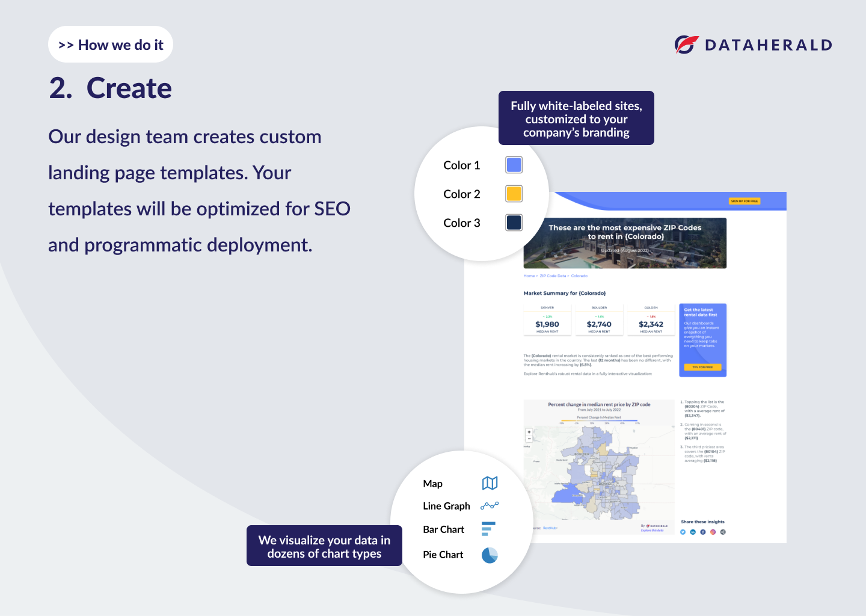The image size is (866, 616).
Task: Click the Dataherald logo under the map
Action: click(657, 526)
